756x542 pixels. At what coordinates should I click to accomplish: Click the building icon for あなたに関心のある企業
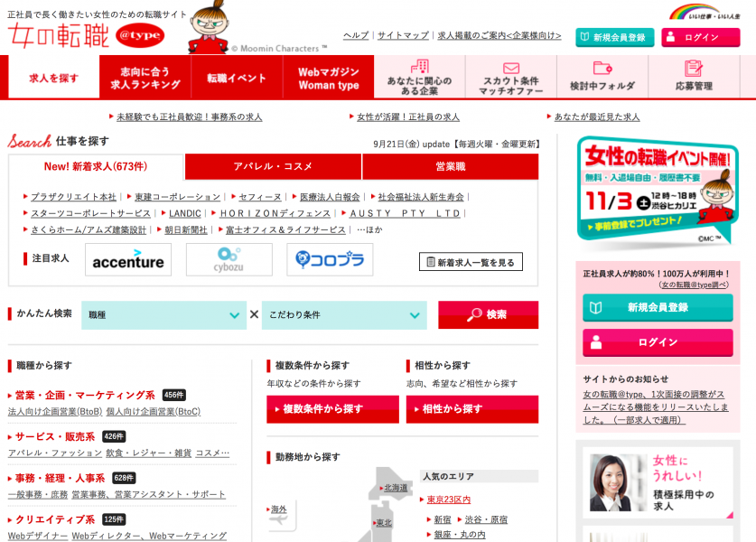[419, 66]
